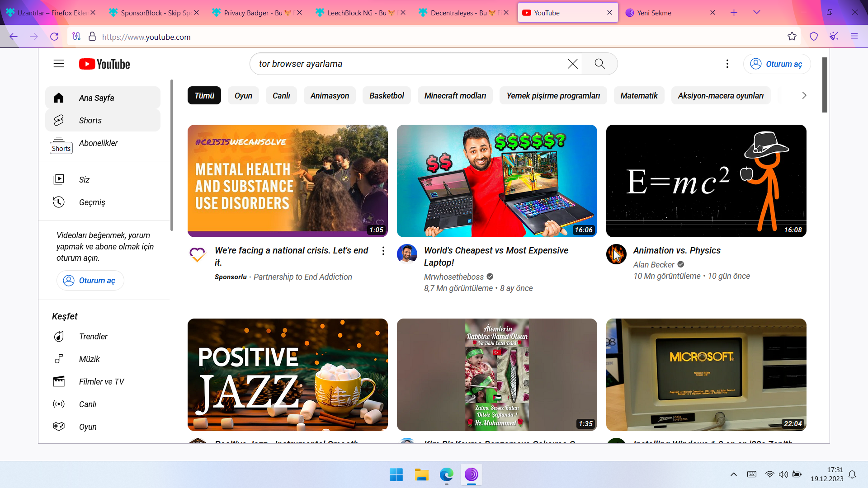Bookmark page with star icon
Image resolution: width=868 pixels, height=488 pixels.
click(792, 37)
